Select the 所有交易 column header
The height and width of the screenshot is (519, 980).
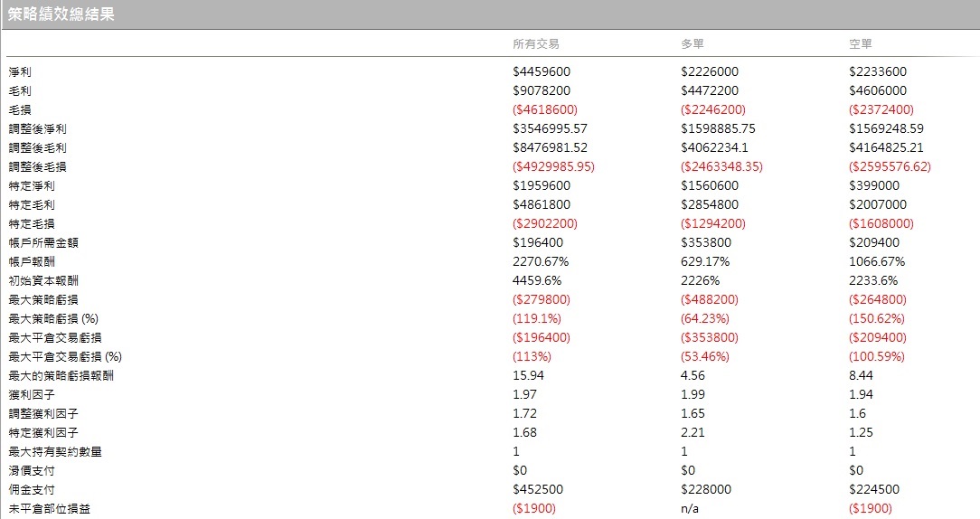(x=535, y=43)
